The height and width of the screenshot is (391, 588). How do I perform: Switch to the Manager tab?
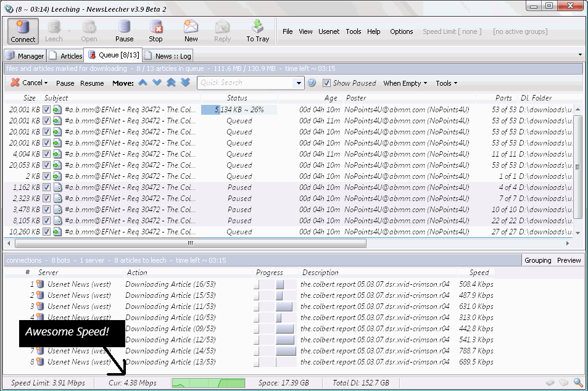(25, 56)
